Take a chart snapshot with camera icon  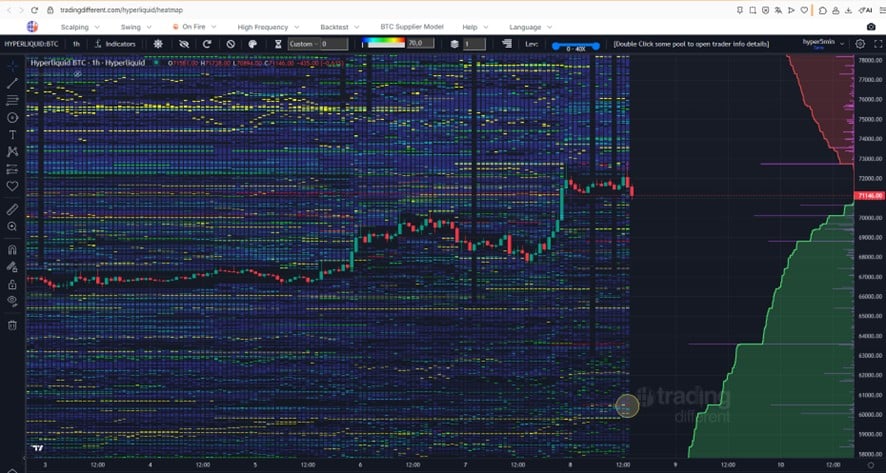[x=871, y=27]
